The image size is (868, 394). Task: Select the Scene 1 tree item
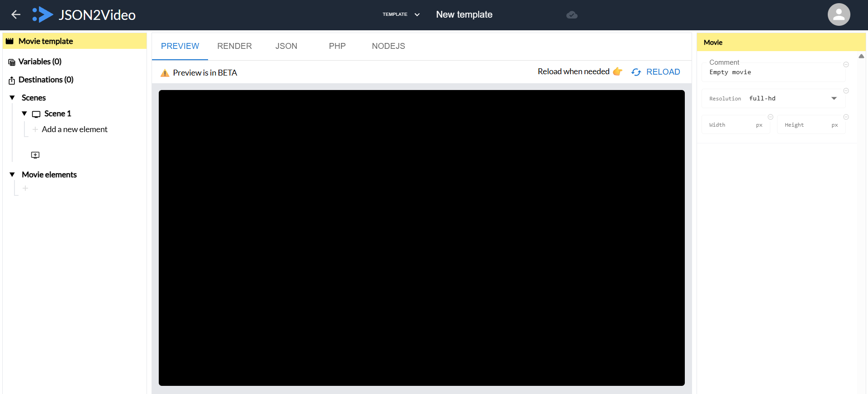point(57,114)
